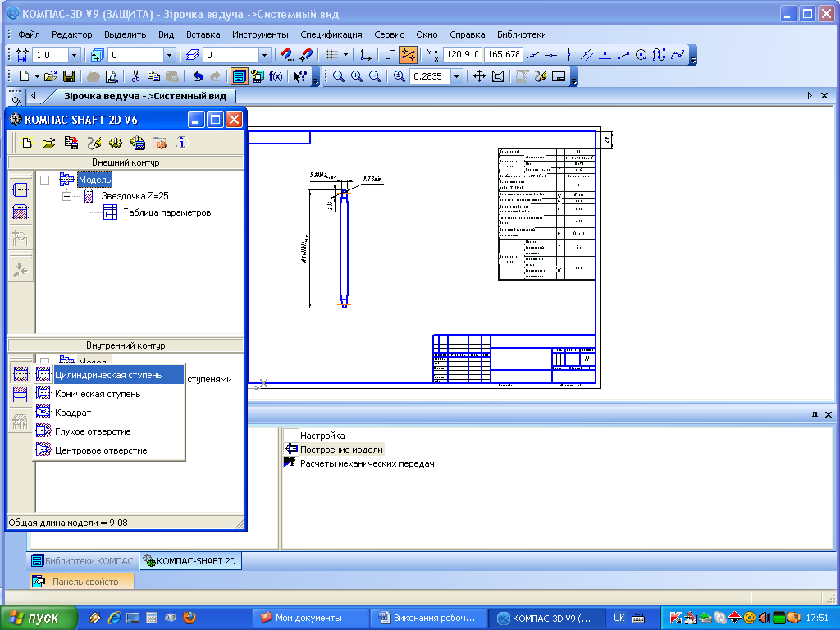Open the layer dropdown showing 0
This screenshot has height=630, width=840.
[x=264, y=55]
